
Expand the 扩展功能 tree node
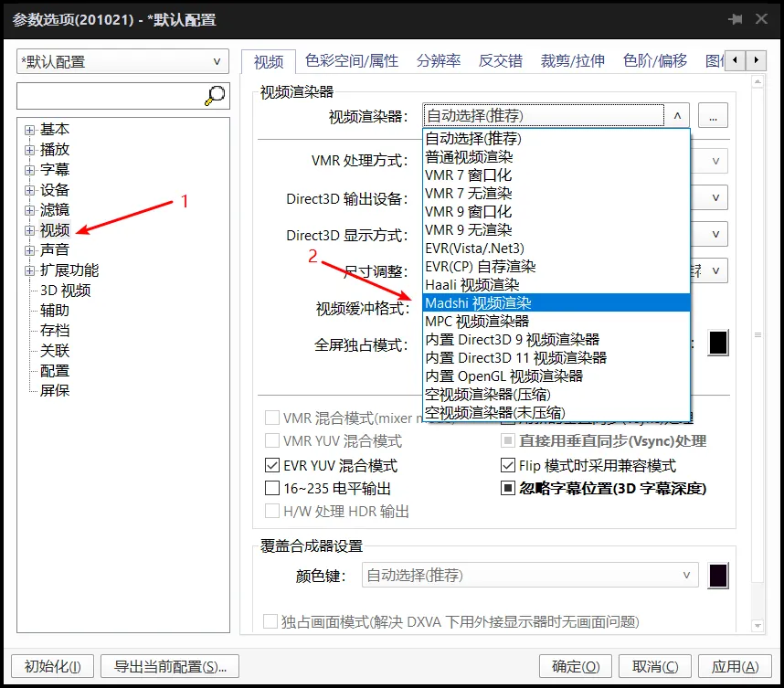pyautogui.click(x=30, y=270)
